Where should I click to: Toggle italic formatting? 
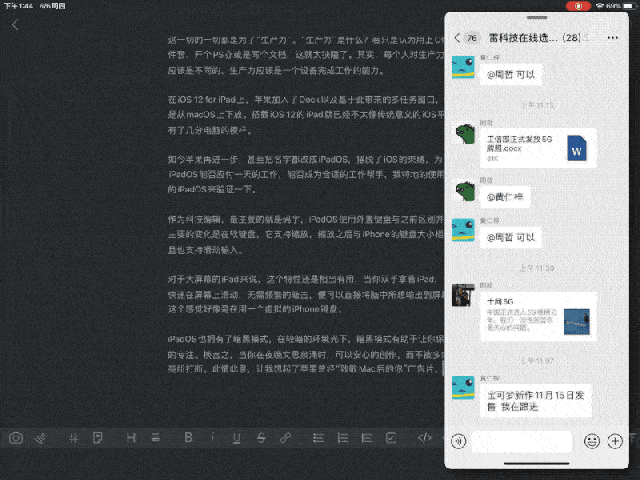[x=212, y=438]
